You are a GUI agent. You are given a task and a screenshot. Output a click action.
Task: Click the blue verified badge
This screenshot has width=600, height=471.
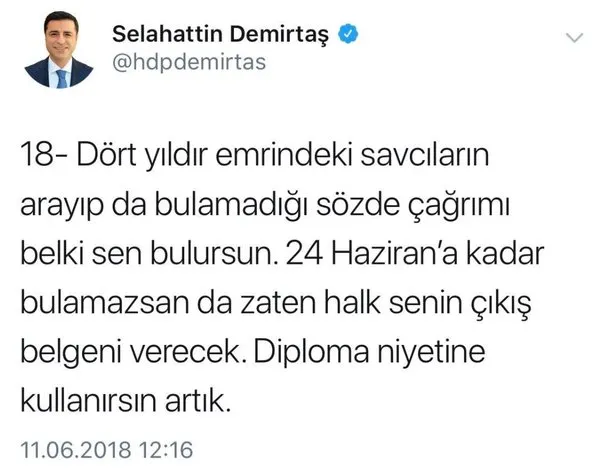(x=348, y=33)
